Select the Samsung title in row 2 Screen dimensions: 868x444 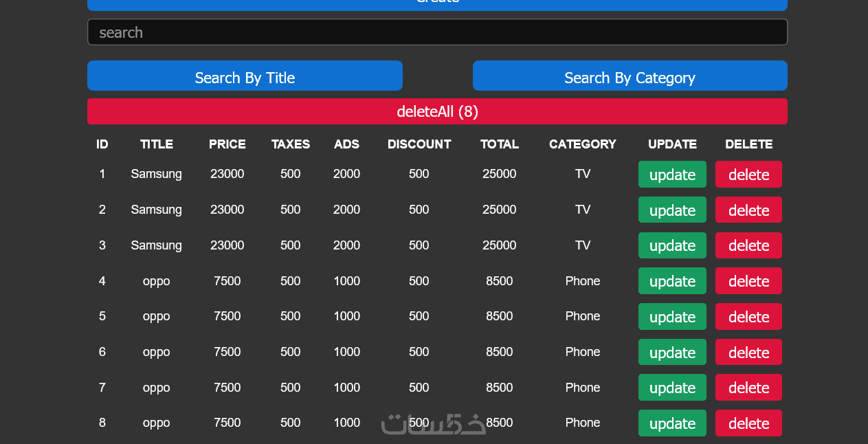click(157, 210)
